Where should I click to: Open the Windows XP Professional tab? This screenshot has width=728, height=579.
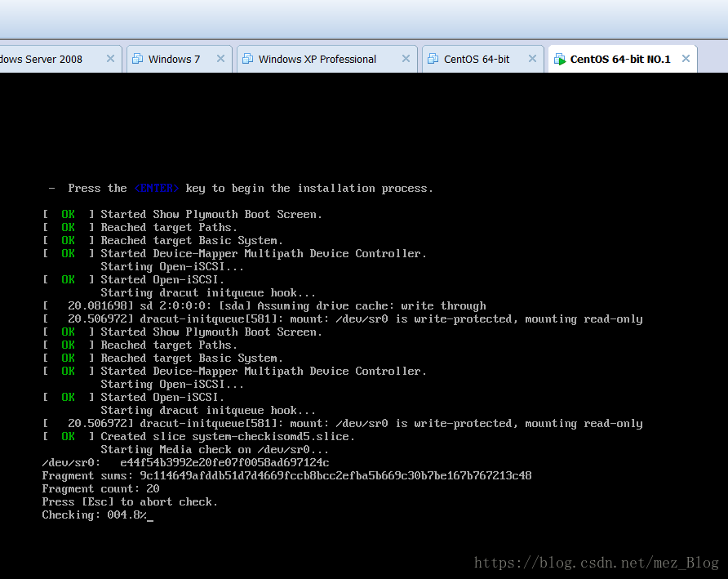pyautogui.click(x=317, y=59)
